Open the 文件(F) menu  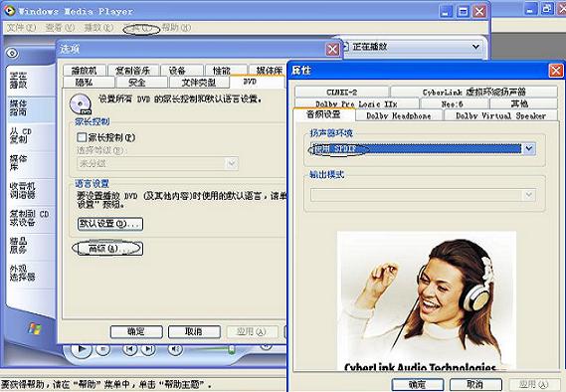click(22, 28)
